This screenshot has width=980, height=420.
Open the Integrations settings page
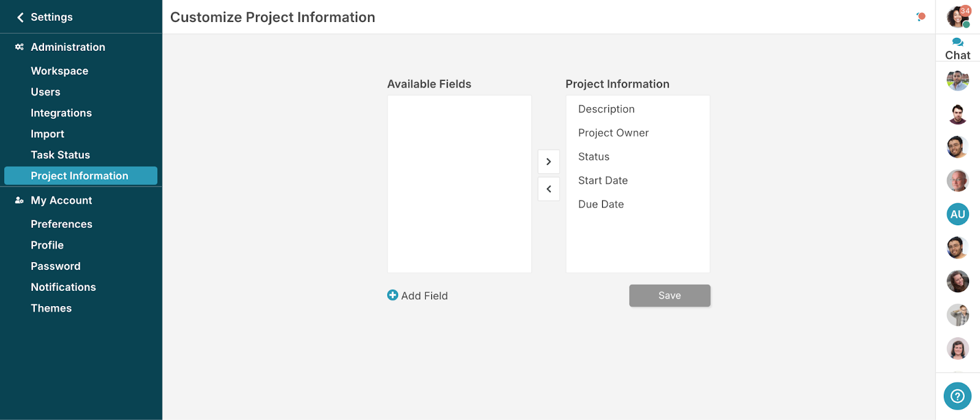(61, 113)
